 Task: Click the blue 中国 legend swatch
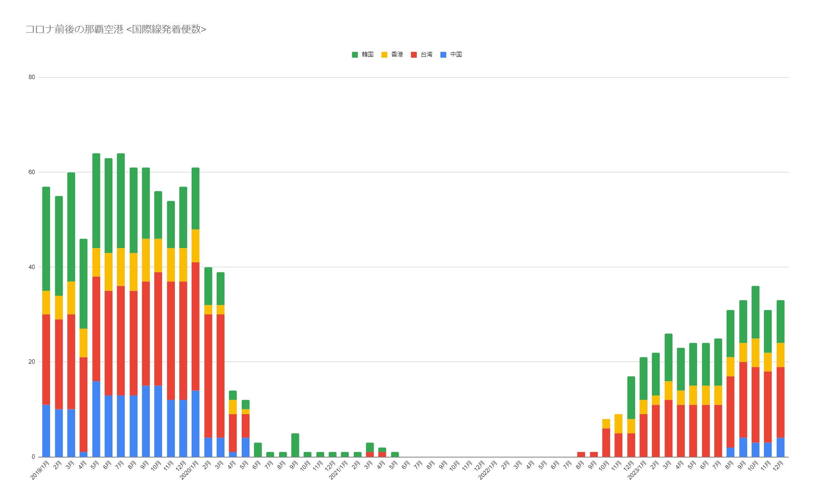[x=443, y=55]
